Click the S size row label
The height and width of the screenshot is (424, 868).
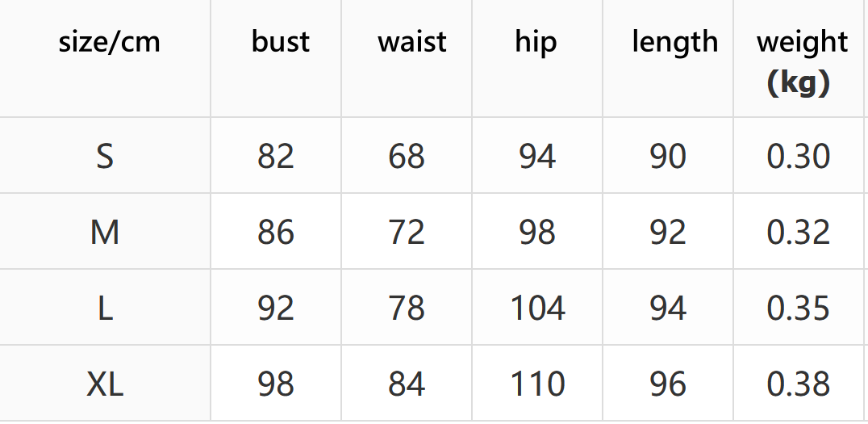tap(105, 157)
